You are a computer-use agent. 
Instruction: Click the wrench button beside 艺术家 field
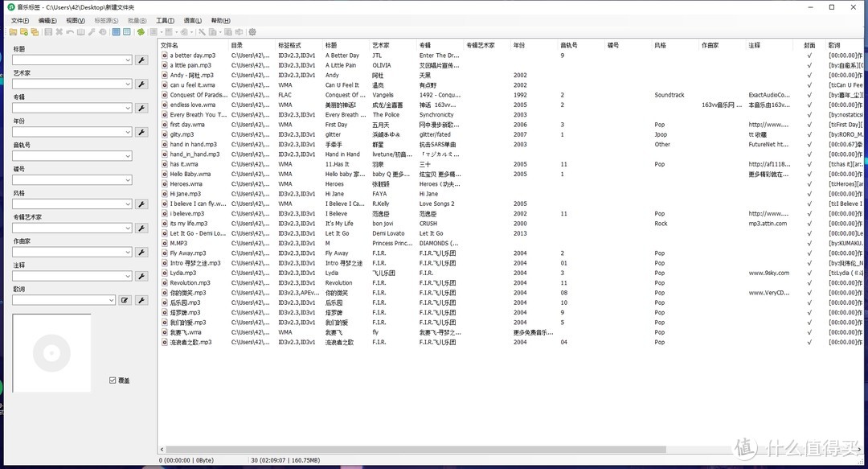[141, 84]
